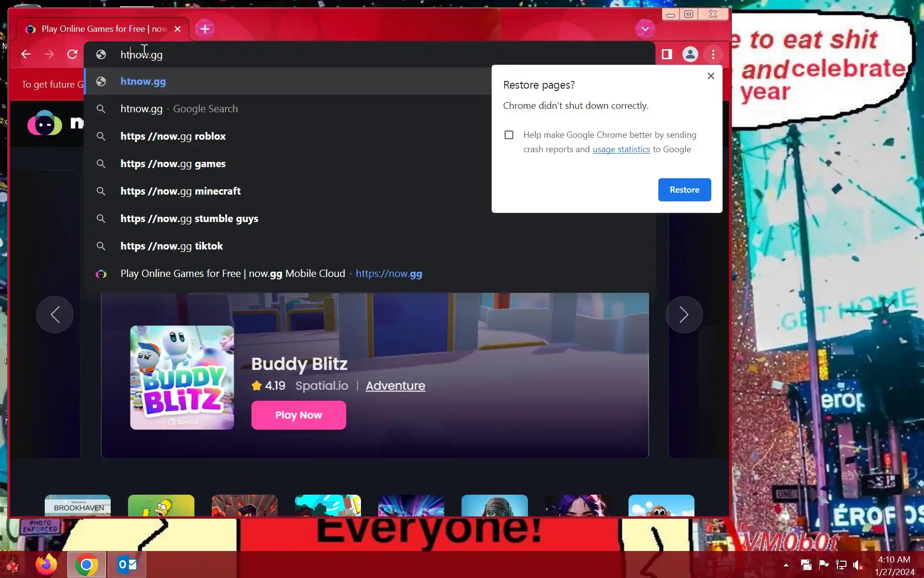Open a new tab with plus button
The width and height of the screenshot is (924, 578).
click(x=205, y=29)
